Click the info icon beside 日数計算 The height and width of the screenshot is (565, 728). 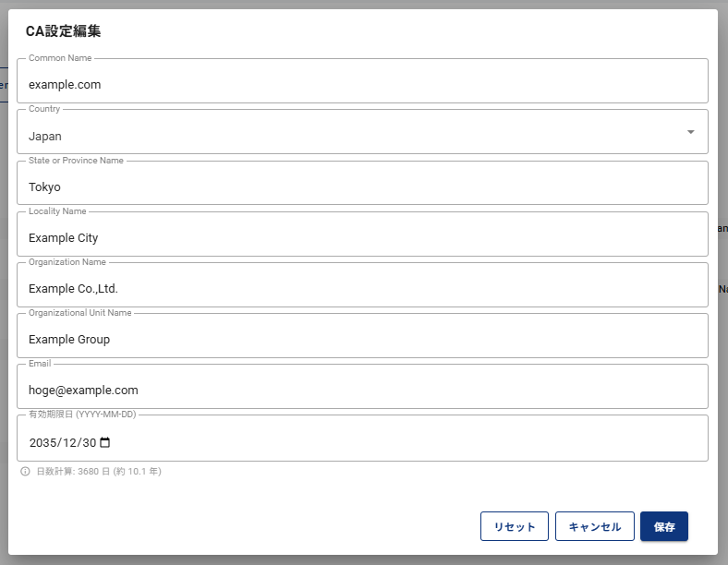25,472
